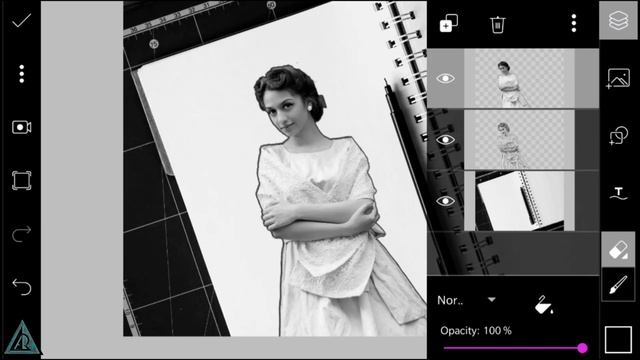Viewport: 640px width, 360px height.
Task: Adjust the Opacity slider handle
Action: pos(582,348)
